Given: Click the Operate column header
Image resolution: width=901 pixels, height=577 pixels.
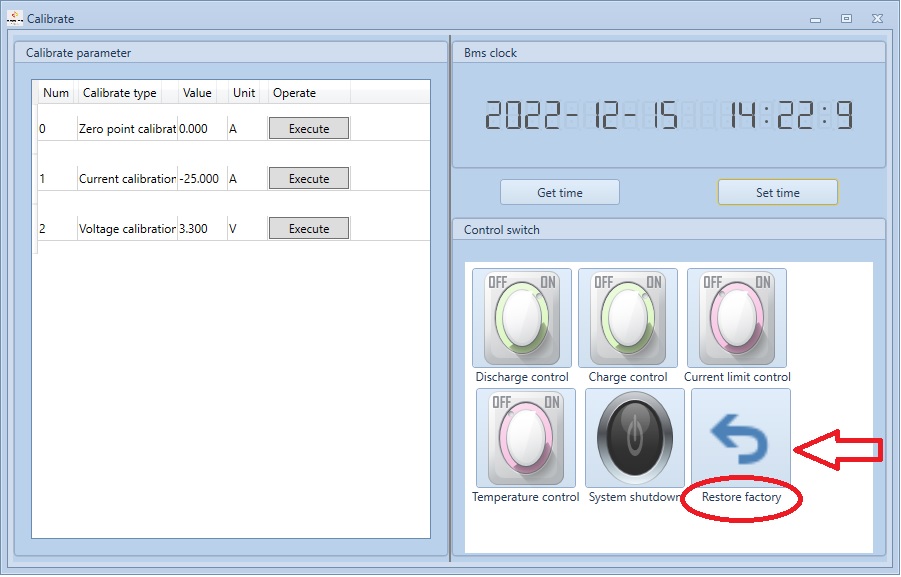Looking at the screenshot, I should click(294, 92).
